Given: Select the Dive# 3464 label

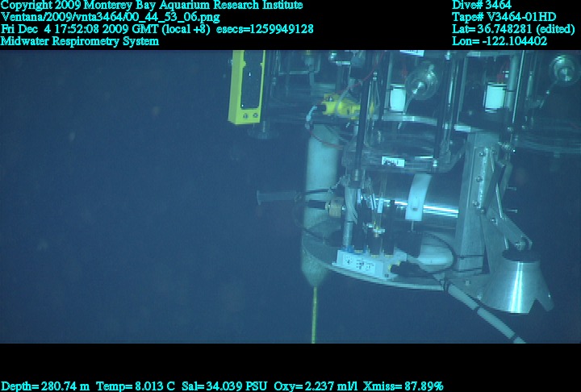Looking at the screenshot, I should point(482,5).
